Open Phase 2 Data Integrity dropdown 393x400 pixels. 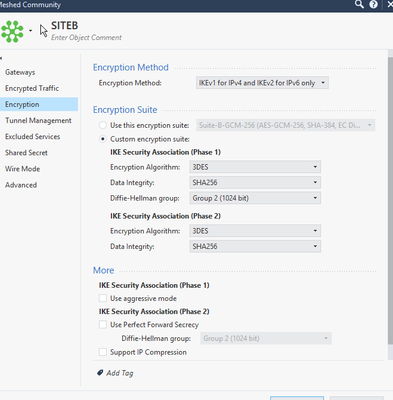click(255, 246)
